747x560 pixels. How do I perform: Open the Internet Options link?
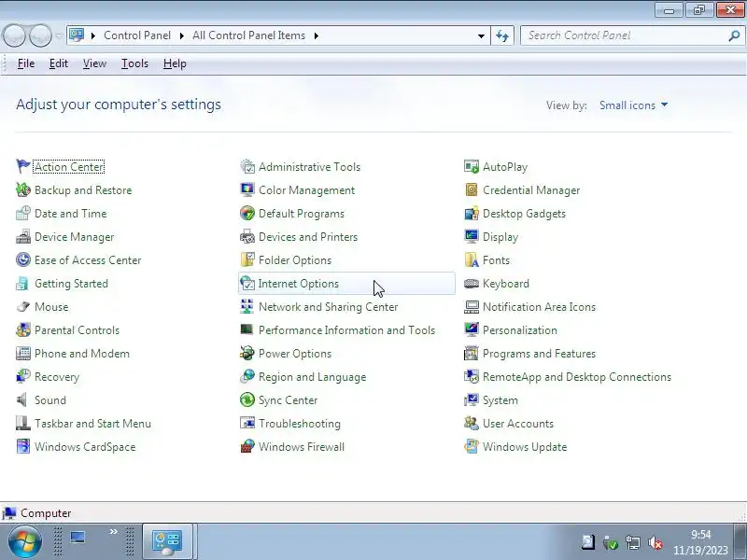click(299, 284)
